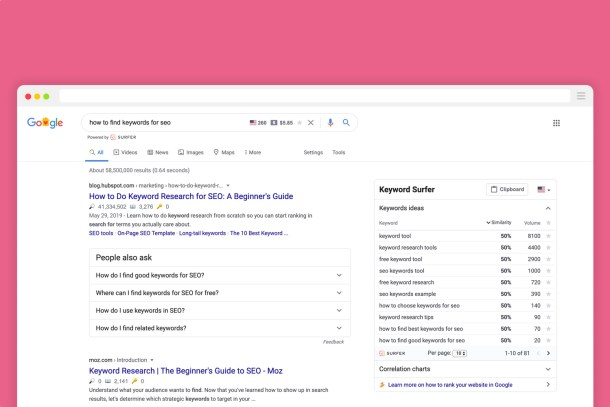The width and height of the screenshot is (610, 407).
Task: Open the Moz Beginner's Guide to SEO result
Action: pyautogui.click(x=186, y=371)
